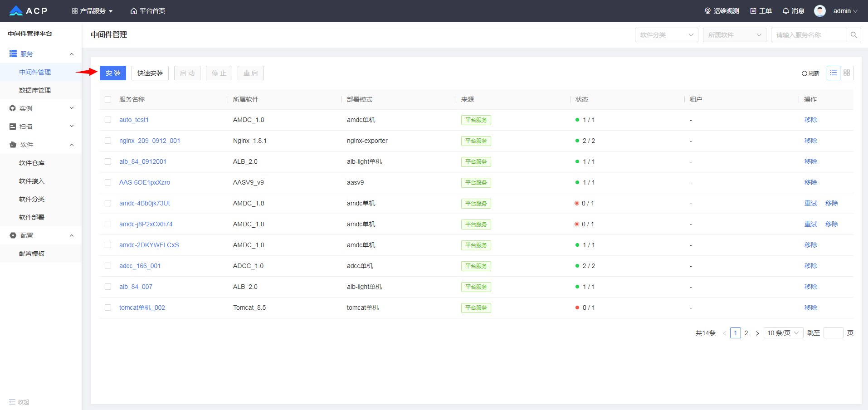Collapse sidebar with 收起 icon
Screen dimensions: 868x410
(12, 402)
